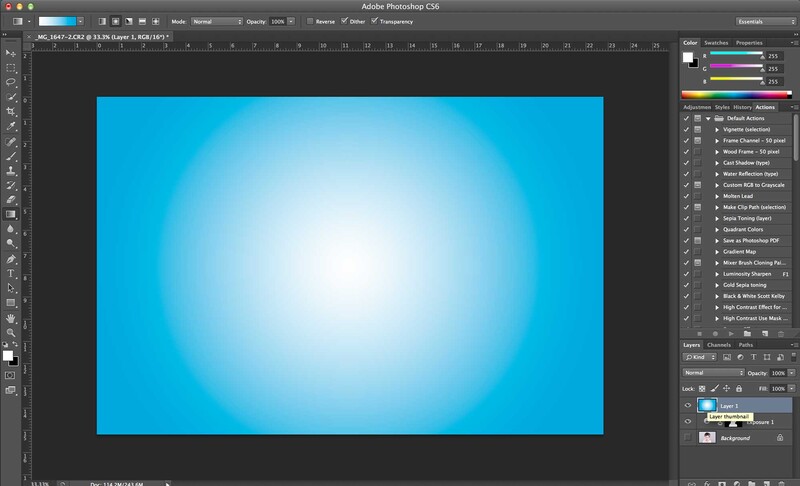Viewport: 800px width, 486px height.
Task: Filter layers by pixel layers icon
Action: tap(727, 357)
